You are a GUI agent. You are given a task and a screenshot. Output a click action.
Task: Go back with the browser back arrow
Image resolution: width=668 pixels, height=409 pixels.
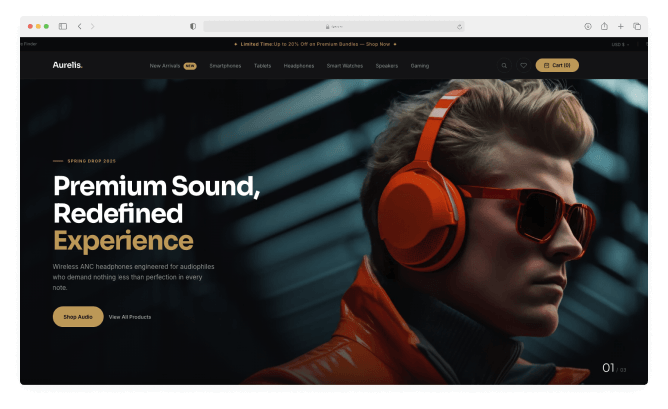[x=80, y=26]
